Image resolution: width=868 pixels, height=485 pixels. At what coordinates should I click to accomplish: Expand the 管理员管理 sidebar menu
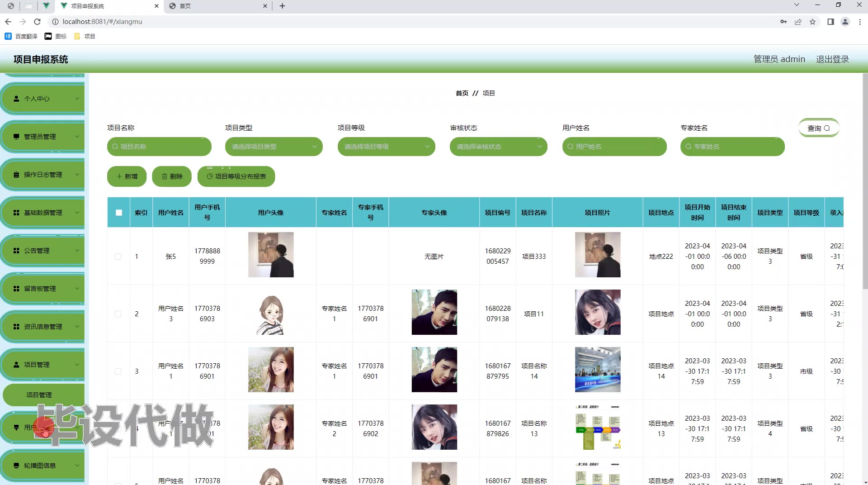(43, 137)
